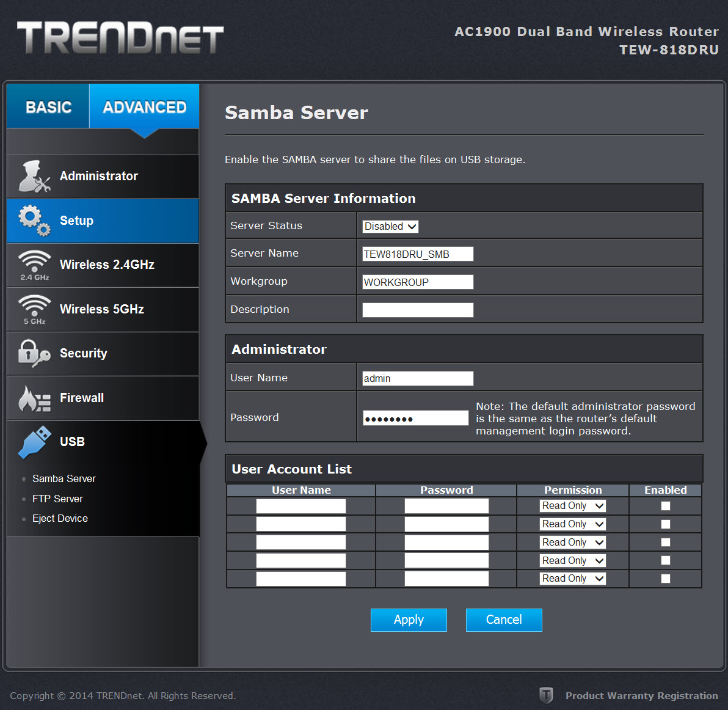Click the Security padlock and key icon
Image resolution: width=728 pixels, height=710 pixels.
tap(34, 353)
